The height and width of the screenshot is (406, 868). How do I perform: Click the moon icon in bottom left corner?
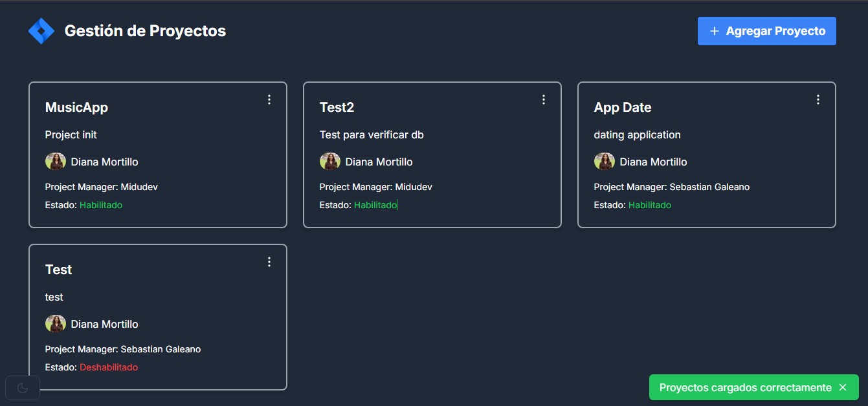pos(23,387)
